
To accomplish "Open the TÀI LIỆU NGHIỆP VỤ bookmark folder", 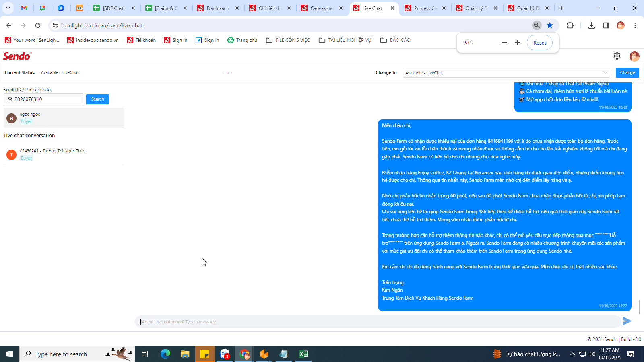I will click(x=345, y=40).
